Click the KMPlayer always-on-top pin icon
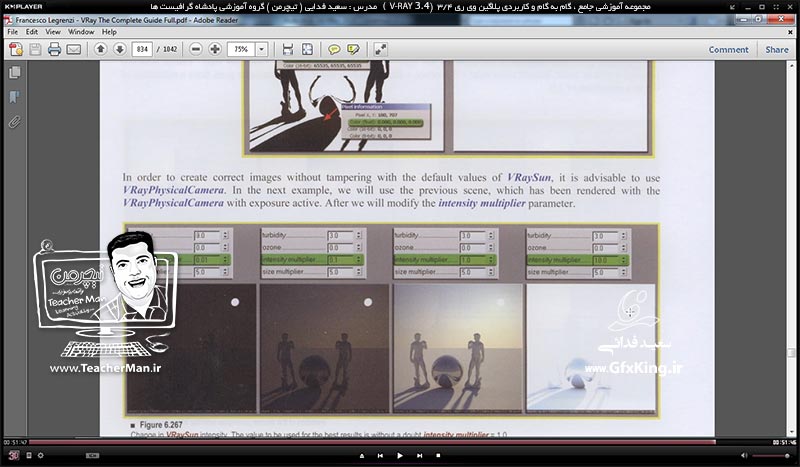This screenshot has width=800, height=467. [732, 7]
